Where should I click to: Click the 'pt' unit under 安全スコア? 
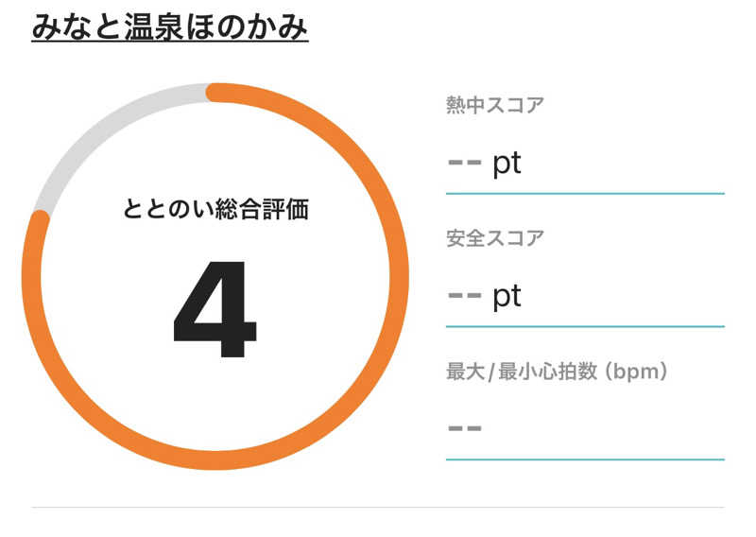pyautogui.click(x=507, y=297)
